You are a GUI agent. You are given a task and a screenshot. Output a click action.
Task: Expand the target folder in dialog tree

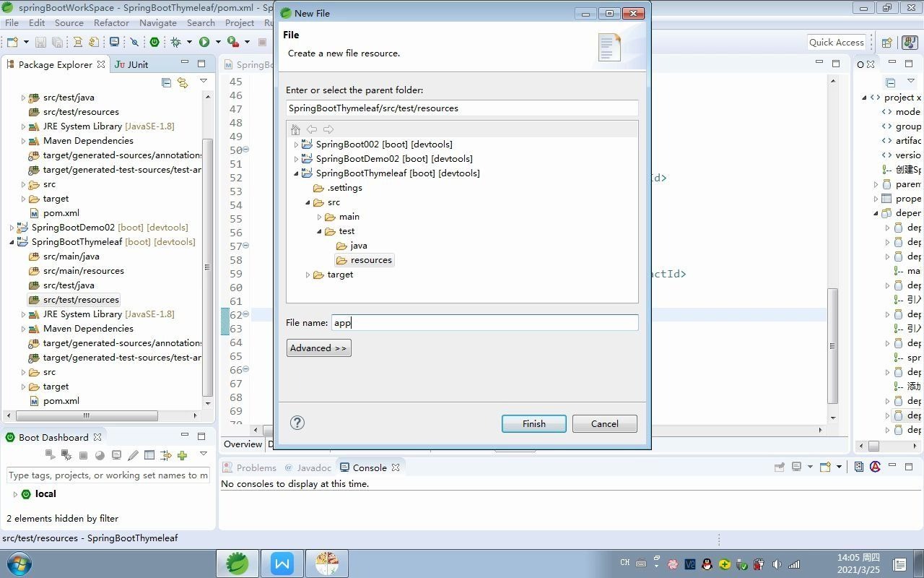[x=308, y=275]
